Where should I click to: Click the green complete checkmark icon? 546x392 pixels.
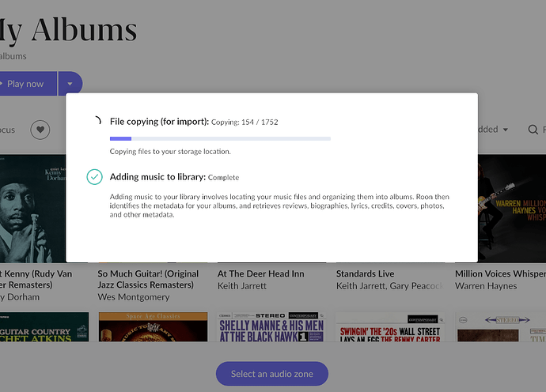94,177
